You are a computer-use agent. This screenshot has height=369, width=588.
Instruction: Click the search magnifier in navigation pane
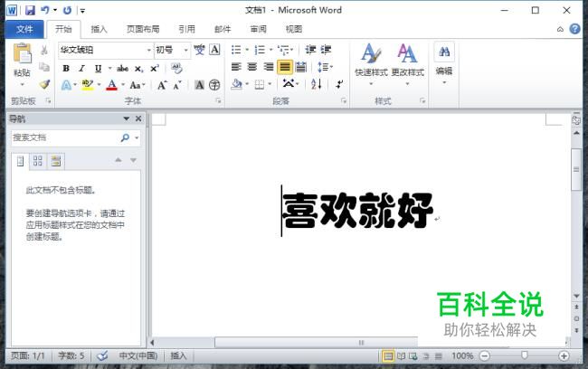pos(125,137)
